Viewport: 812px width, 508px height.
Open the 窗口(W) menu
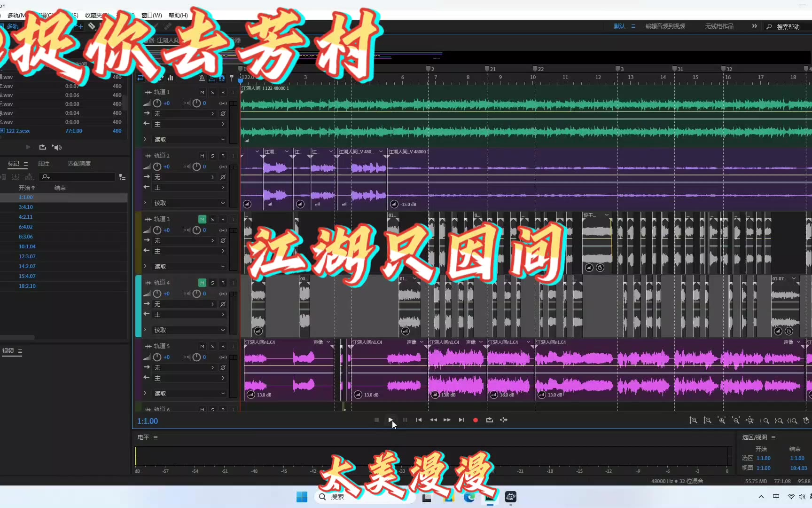point(151,16)
